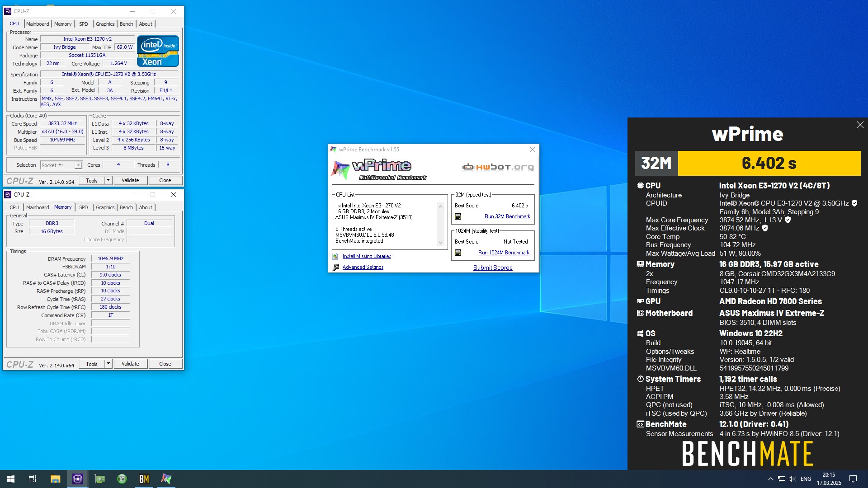Open About tab in upper CPU-Z window

[146, 24]
